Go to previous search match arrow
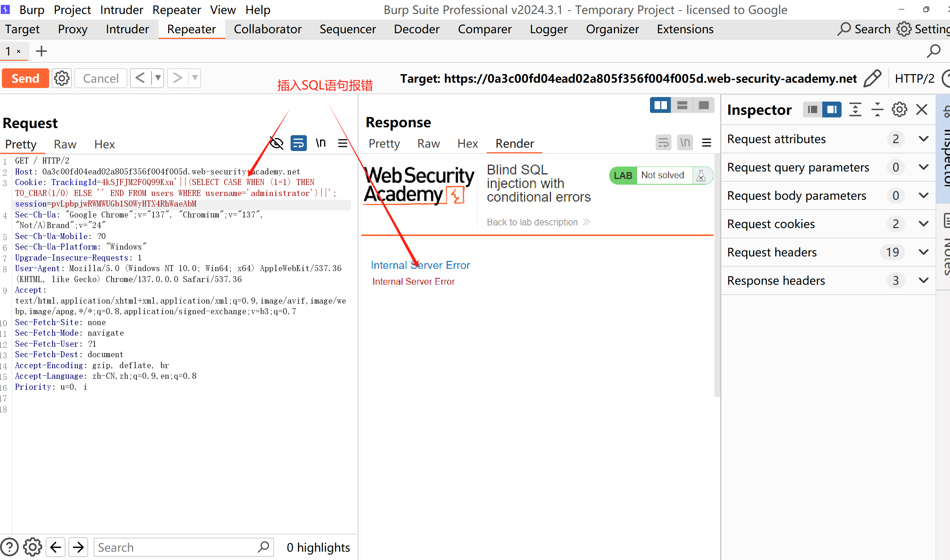 point(56,547)
